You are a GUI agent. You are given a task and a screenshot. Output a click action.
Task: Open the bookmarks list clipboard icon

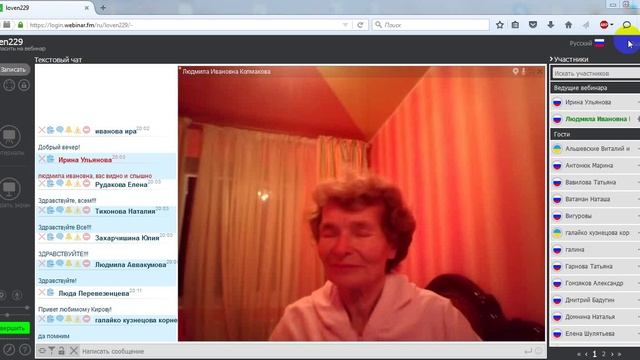click(516, 25)
